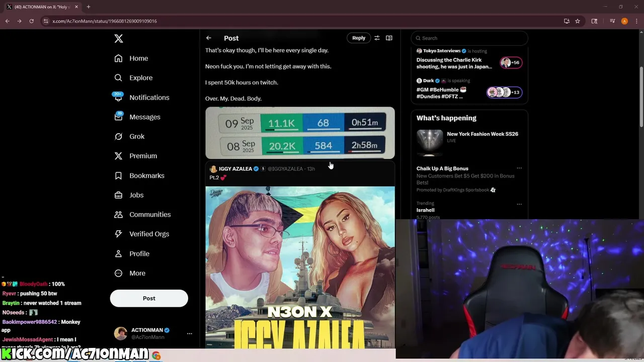
Task: Open options for Chalk Up ad
Action: point(519,168)
